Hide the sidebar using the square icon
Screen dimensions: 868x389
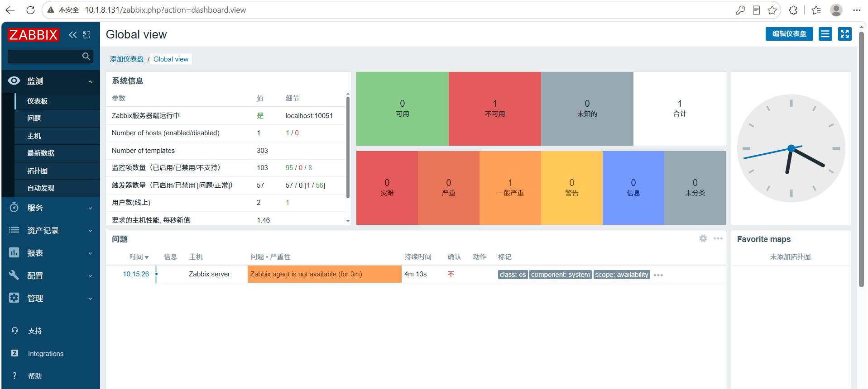(86, 35)
